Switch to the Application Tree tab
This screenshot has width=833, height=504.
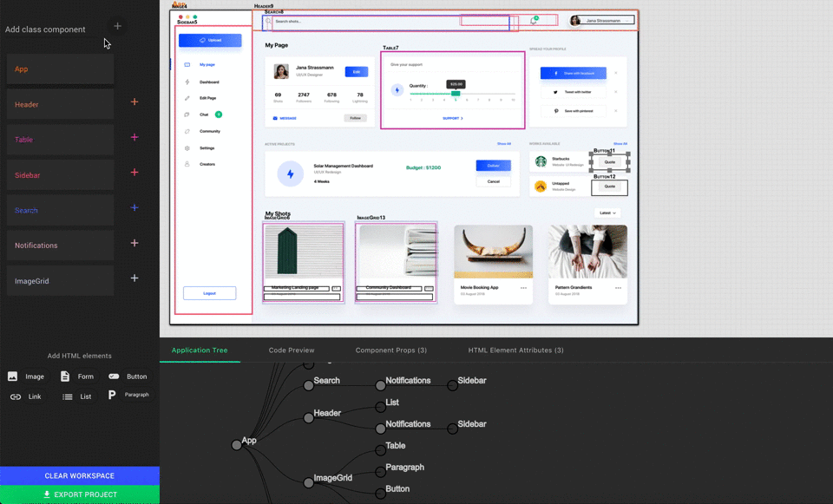[200, 350]
